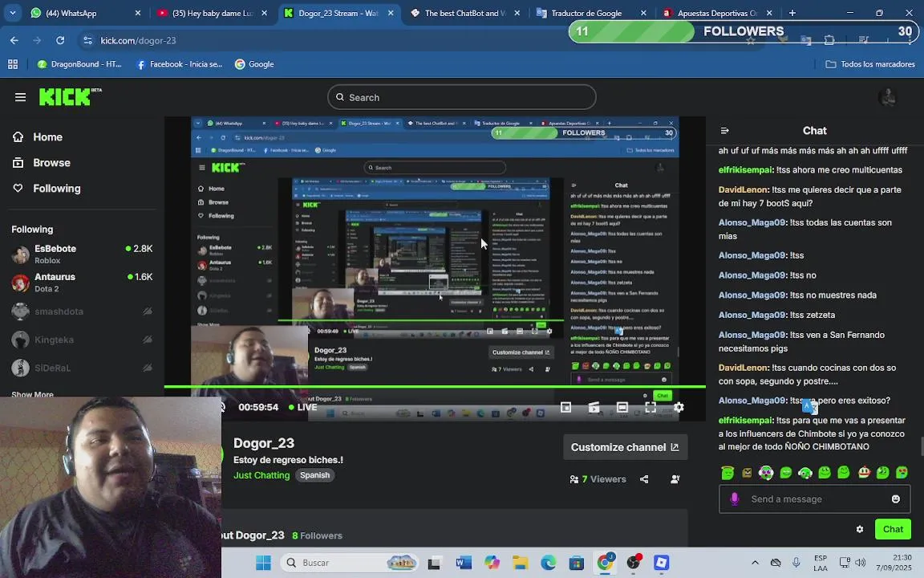Open Following in the Kick sidebar
Image resolution: width=924 pixels, height=578 pixels.
[47, 189]
